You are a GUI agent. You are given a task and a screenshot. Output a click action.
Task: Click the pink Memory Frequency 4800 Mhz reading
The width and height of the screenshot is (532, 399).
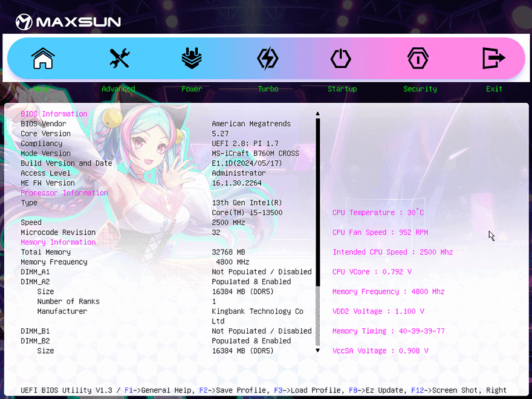click(389, 292)
